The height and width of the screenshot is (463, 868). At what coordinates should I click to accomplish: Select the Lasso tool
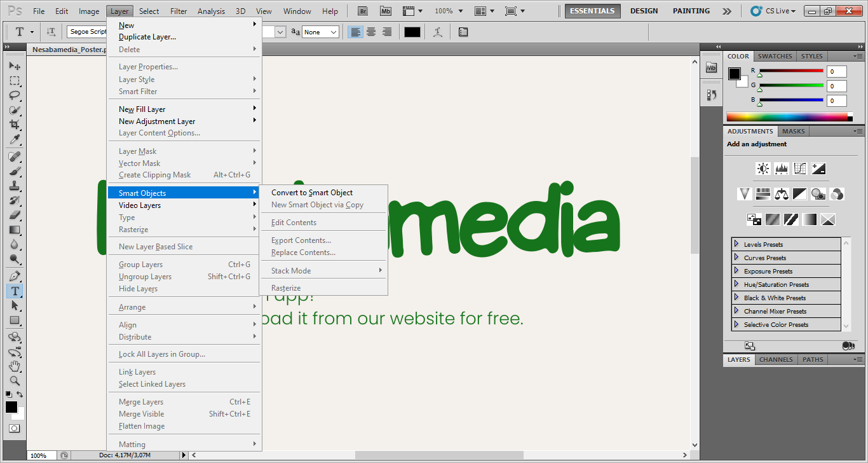tap(14, 95)
